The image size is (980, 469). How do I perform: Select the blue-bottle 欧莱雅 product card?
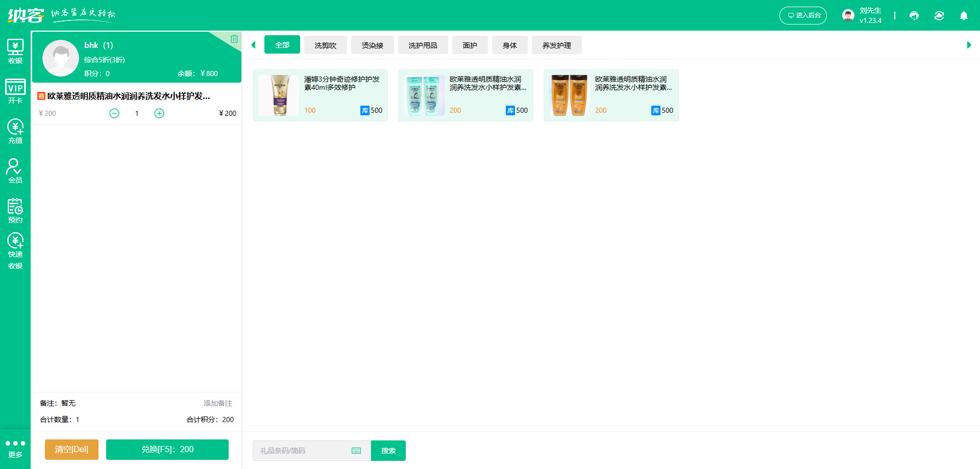click(x=465, y=95)
